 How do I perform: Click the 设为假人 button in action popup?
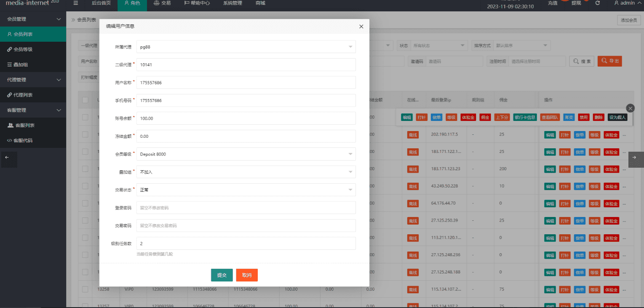pos(617,117)
